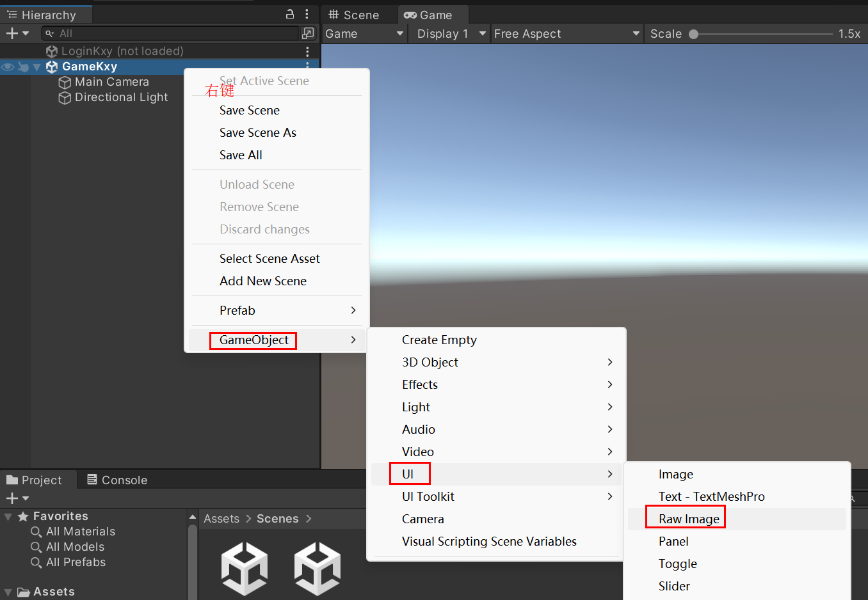Toggle GameKxy scene visibility eye icon
The width and height of the screenshot is (868, 600).
tap(8, 67)
